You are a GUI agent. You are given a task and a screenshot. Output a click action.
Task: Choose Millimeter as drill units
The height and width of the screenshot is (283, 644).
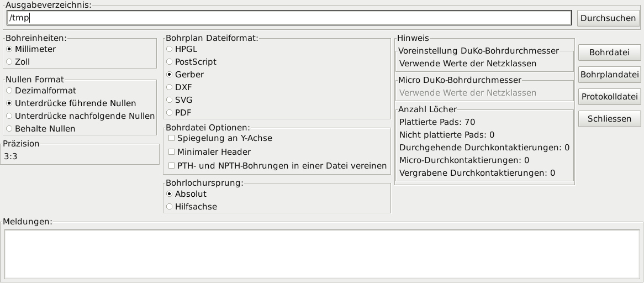click(9, 49)
